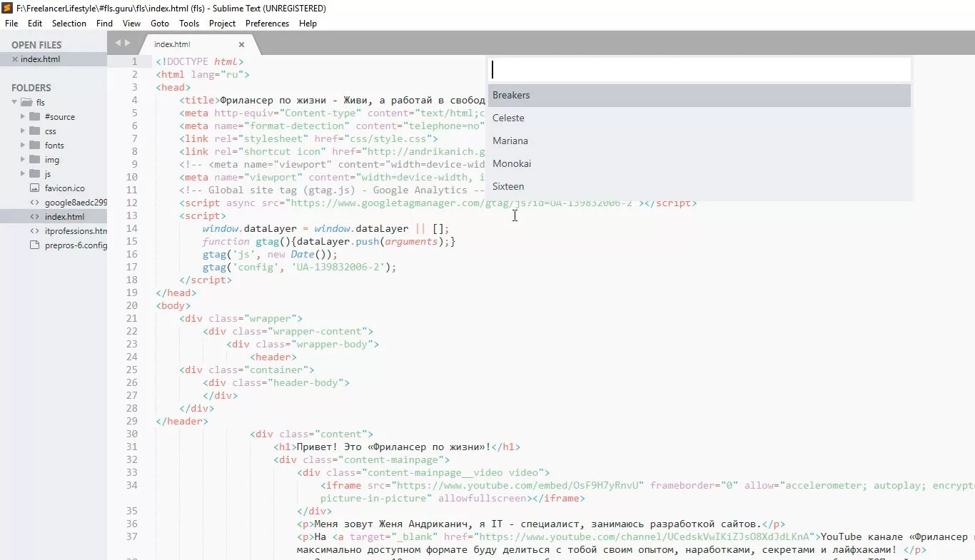This screenshot has height=560, width=975.
Task: Expand the img folder arrow
Action: pyautogui.click(x=24, y=159)
